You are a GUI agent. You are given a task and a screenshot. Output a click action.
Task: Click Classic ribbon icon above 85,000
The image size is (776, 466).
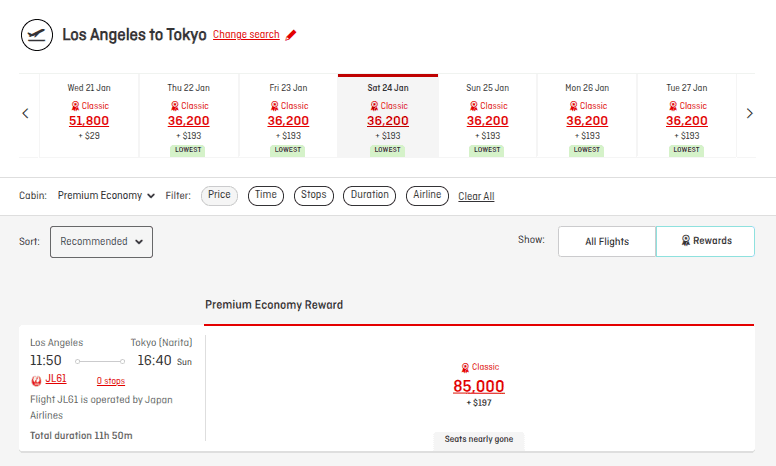(465, 368)
